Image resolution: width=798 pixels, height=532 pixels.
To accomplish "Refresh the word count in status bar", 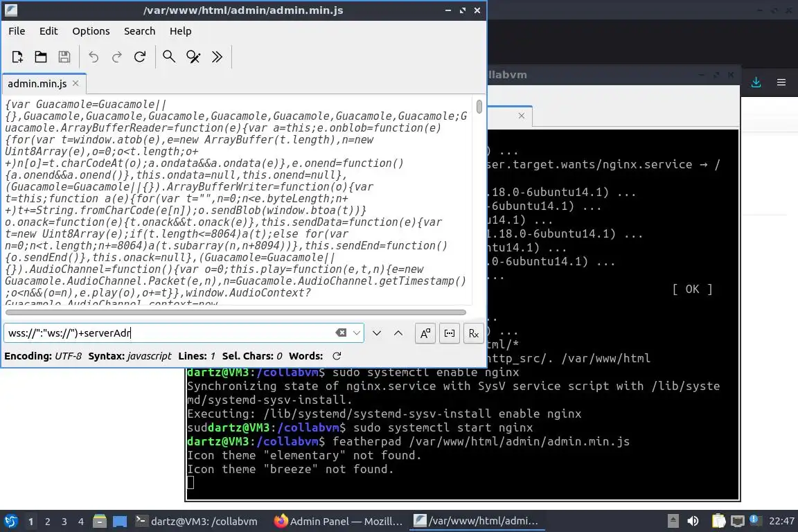I will coord(337,356).
